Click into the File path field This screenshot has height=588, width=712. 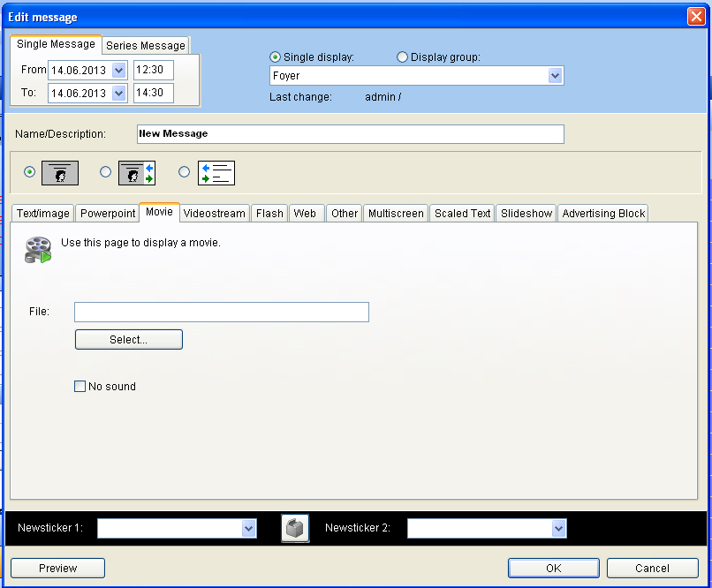221,312
